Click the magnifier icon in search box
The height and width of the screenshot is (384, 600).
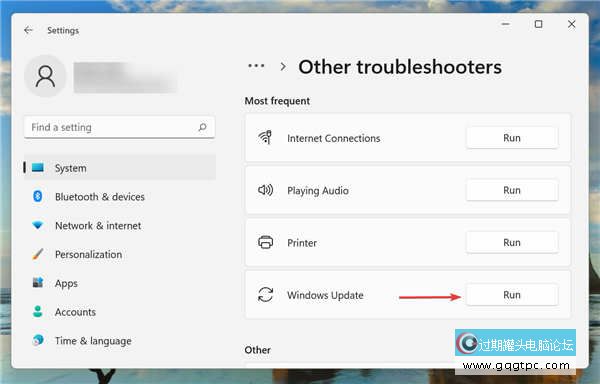coord(202,127)
